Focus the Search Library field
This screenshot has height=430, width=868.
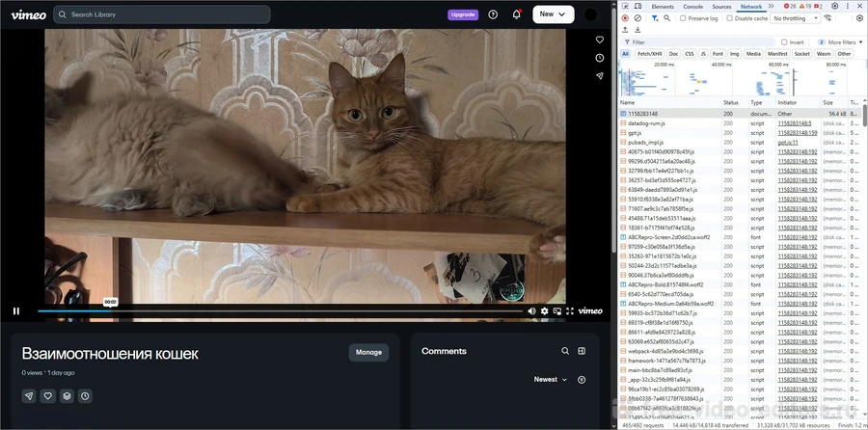(x=162, y=14)
